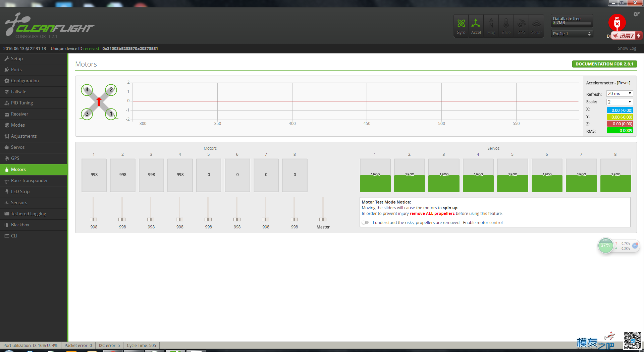644x352 pixels.
Task: Open the CLI tab label
Action: click(14, 236)
